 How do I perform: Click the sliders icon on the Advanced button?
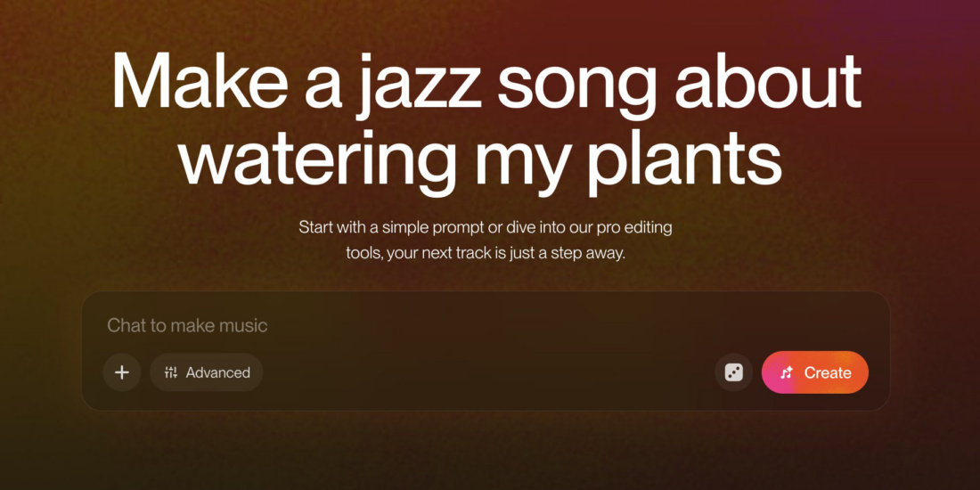coord(171,372)
